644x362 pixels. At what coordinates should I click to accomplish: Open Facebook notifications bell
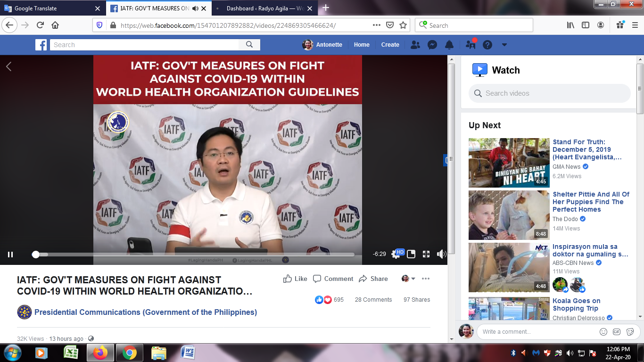pyautogui.click(x=449, y=45)
